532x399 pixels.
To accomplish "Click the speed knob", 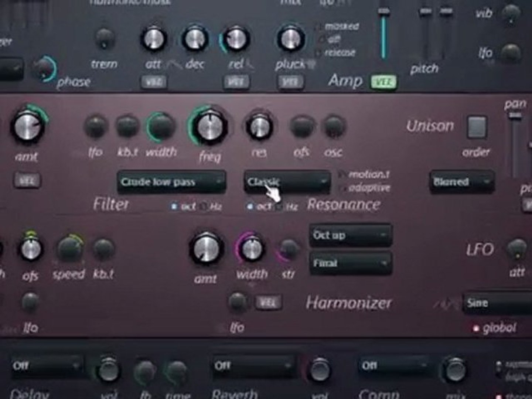I will point(69,249).
